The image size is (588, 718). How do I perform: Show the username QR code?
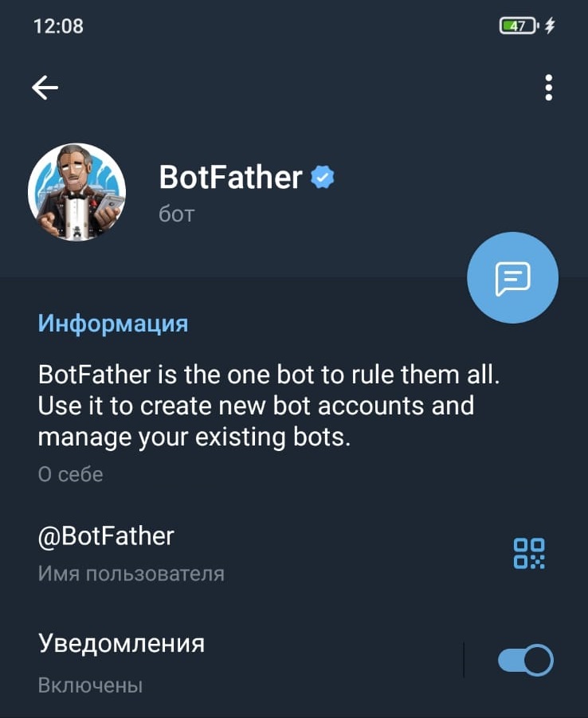529,553
